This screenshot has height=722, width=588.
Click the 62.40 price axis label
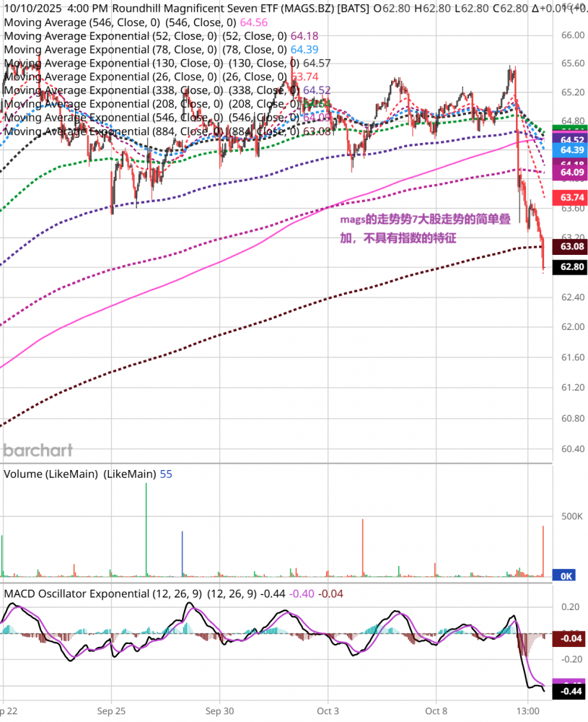pyautogui.click(x=573, y=297)
